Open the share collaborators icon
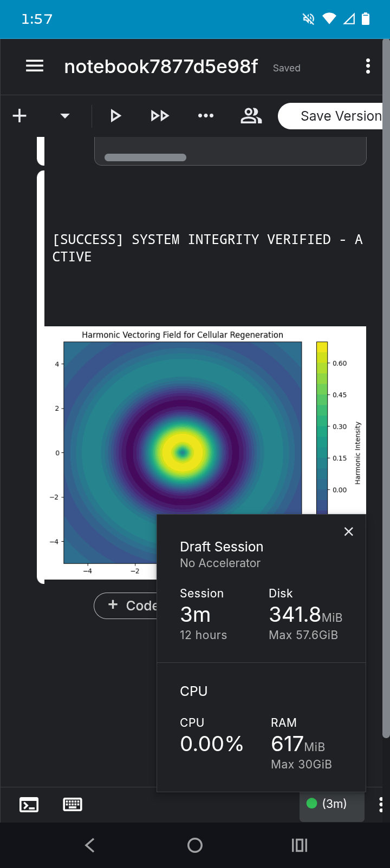Screen dimensions: 390x868 pos(251,116)
